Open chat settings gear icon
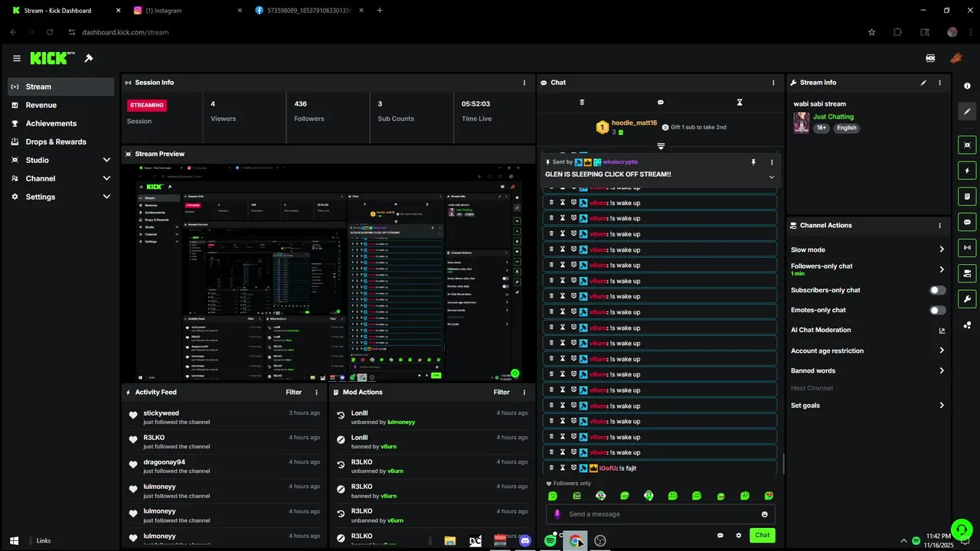The height and width of the screenshot is (551, 980). [739, 536]
